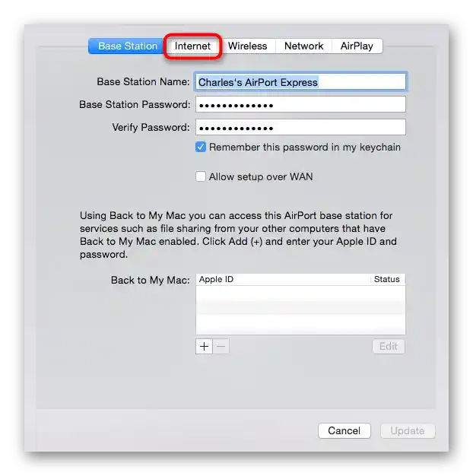Viewport: 473px width, 476px height.
Task: Open the Internet tab
Action: 192,46
